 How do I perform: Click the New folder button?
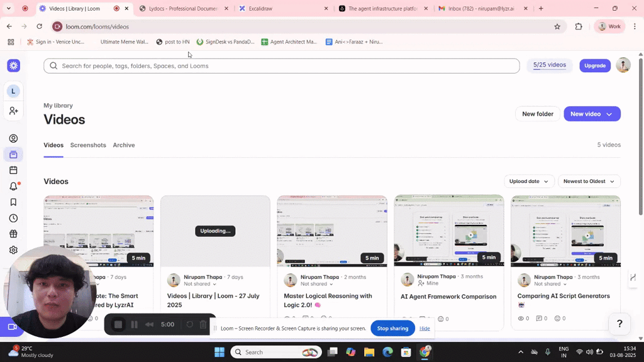[x=538, y=114]
